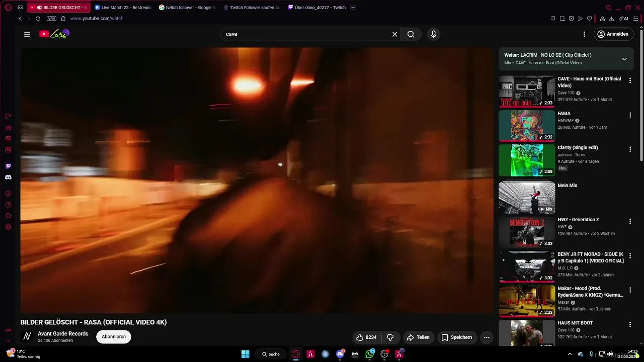This screenshot has width=644, height=362.
Task: Open Discord from Opera GX sidebar
Action: pyautogui.click(x=8, y=177)
